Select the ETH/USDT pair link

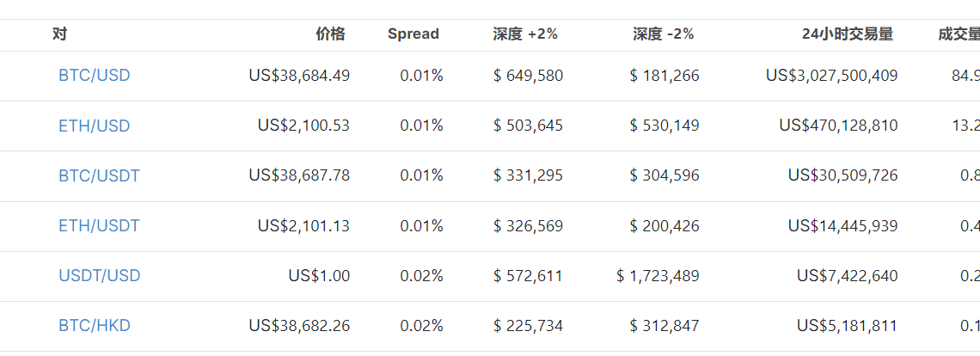tap(99, 226)
